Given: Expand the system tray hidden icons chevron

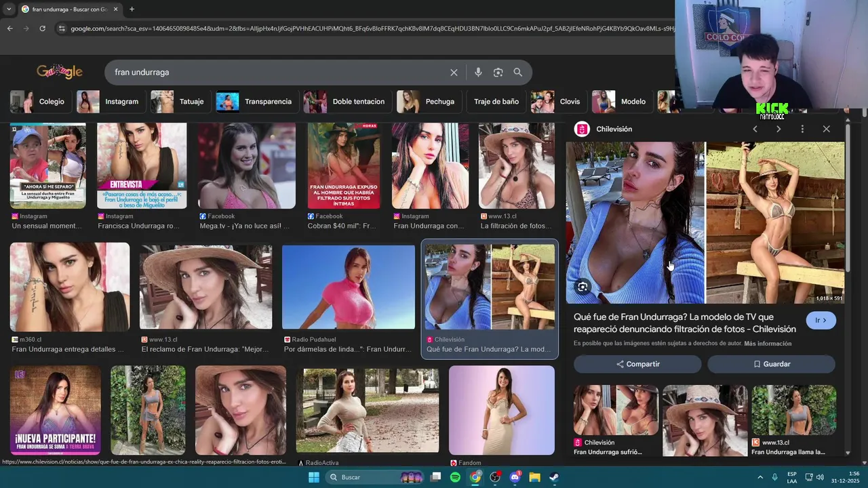Looking at the screenshot, I should [760, 477].
